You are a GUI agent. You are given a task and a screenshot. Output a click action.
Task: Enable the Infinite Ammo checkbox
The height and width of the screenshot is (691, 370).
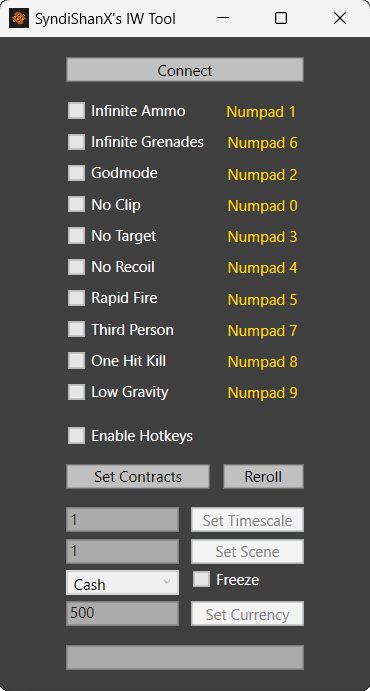coord(76,111)
